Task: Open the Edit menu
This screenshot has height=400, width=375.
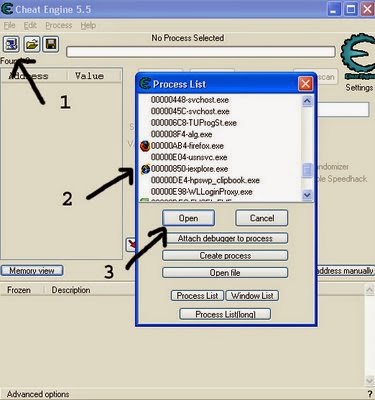Action: [x=30, y=25]
